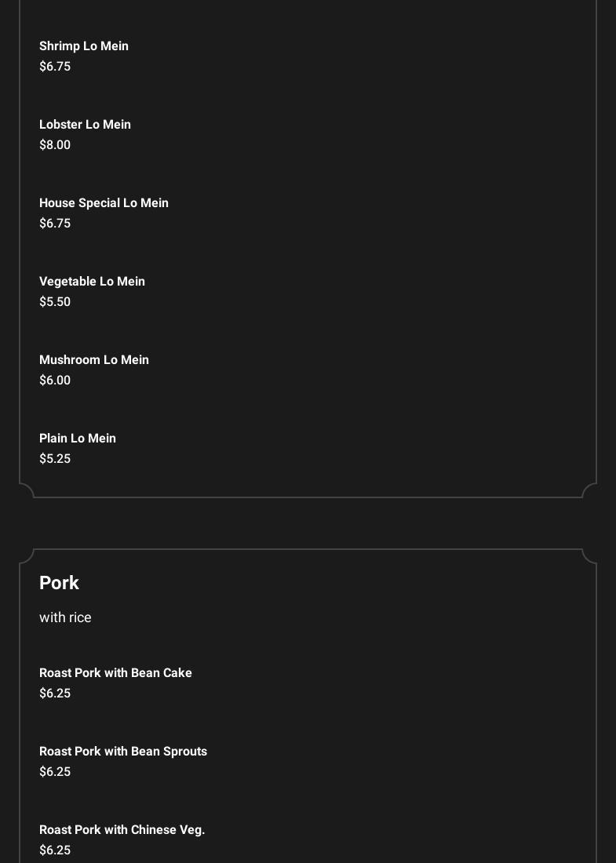Click the $5.25 Plain Lo Mein price
This screenshot has height=863, width=616.
pyautogui.click(x=55, y=459)
